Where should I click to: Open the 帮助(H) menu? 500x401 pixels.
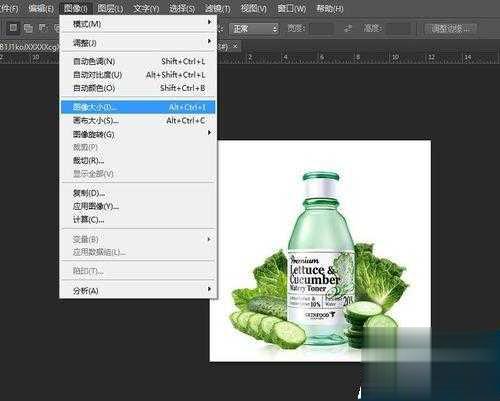(329, 8)
